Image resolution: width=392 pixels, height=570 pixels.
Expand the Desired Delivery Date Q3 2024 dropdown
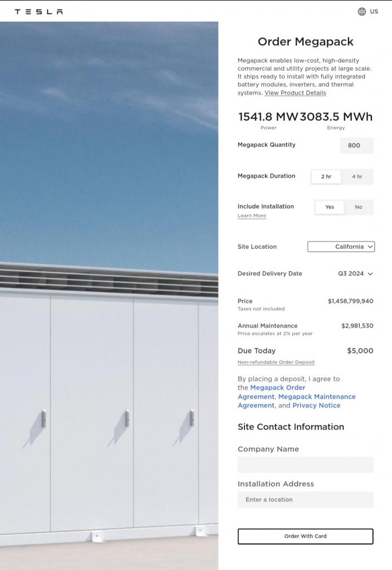coord(355,274)
